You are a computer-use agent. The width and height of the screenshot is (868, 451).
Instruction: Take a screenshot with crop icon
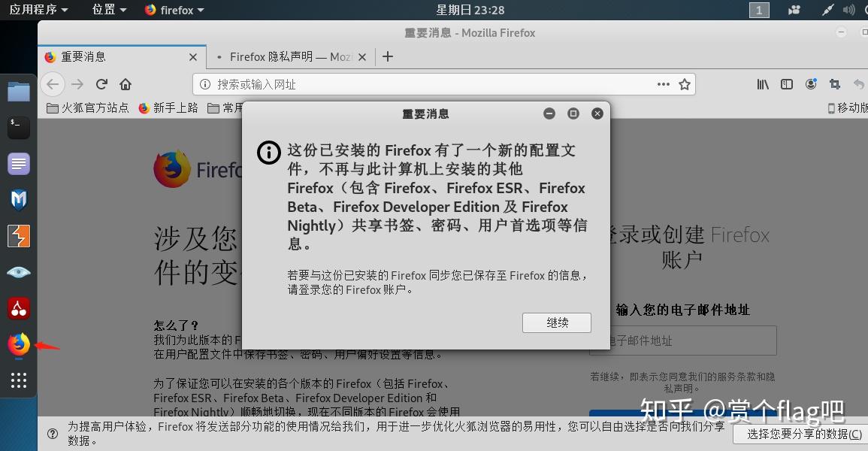pyautogui.click(x=835, y=84)
